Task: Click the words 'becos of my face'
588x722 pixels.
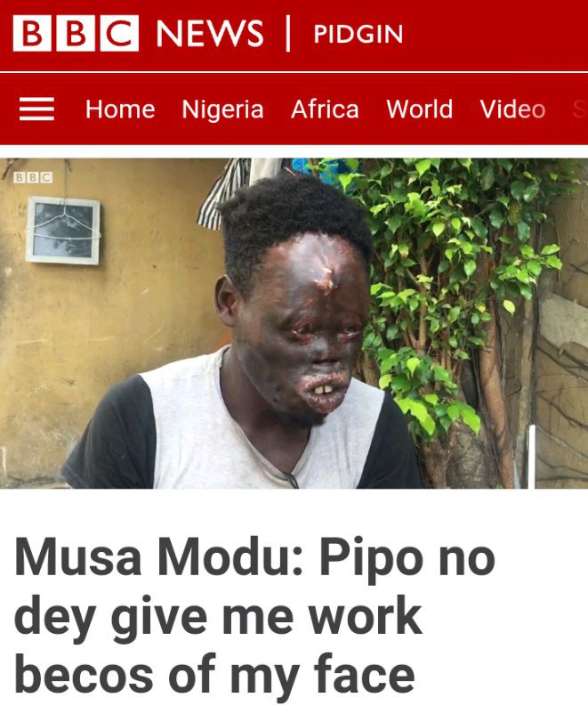Action: pyautogui.click(x=214, y=673)
